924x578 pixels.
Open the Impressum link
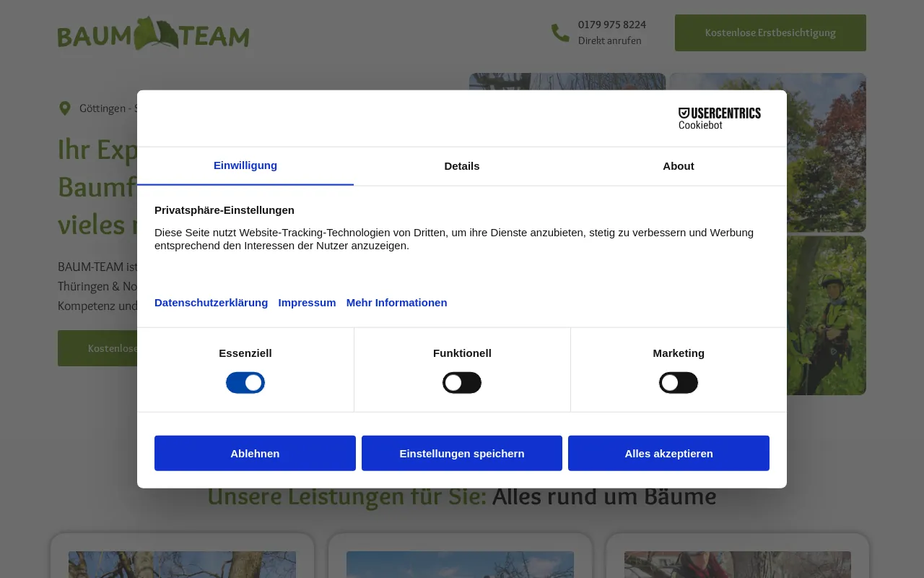pos(307,303)
